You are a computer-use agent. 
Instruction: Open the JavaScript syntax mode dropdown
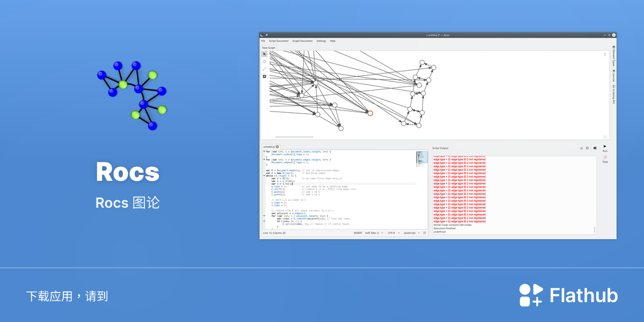(411, 233)
